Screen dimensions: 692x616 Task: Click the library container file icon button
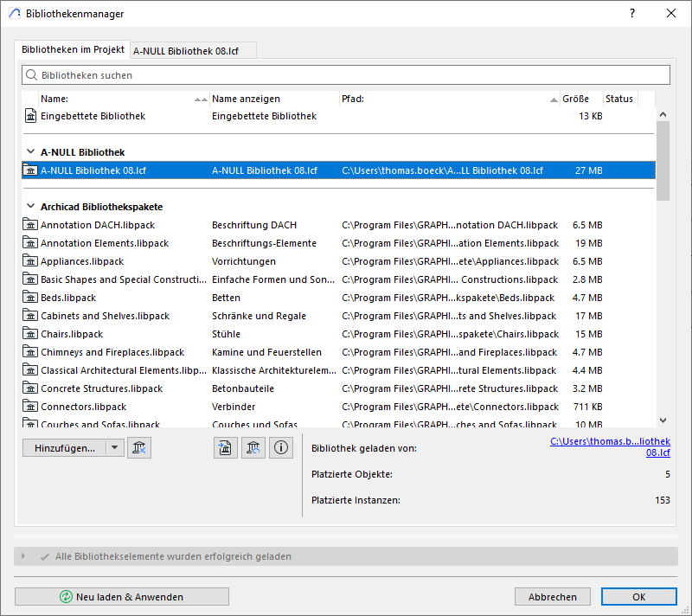[x=226, y=448]
